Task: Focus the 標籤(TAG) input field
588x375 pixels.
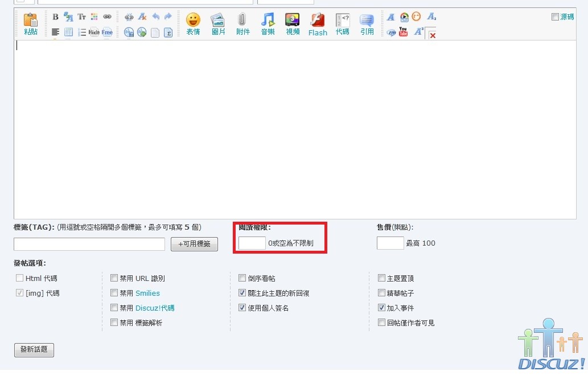Action: (89, 244)
